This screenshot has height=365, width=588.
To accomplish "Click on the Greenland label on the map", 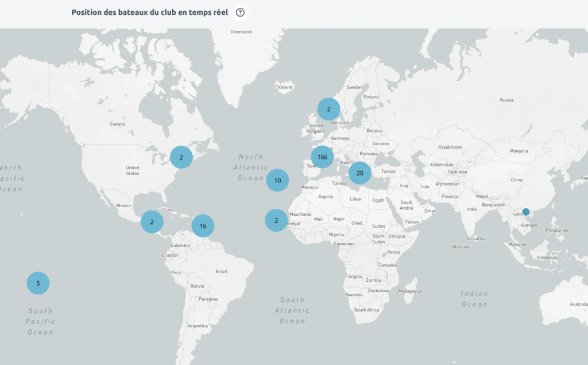I will [x=241, y=32].
